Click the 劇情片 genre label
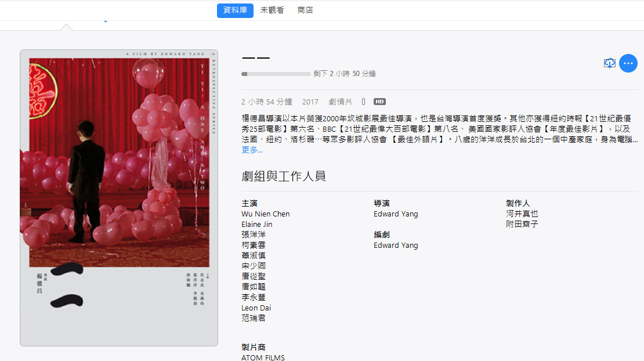This screenshot has height=361, width=644. [340, 102]
